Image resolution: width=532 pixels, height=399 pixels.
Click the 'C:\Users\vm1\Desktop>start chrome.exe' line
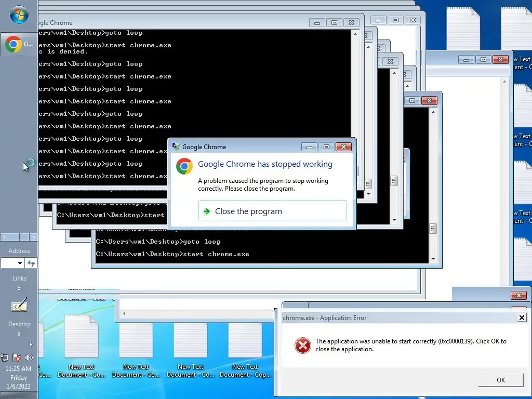(172, 254)
